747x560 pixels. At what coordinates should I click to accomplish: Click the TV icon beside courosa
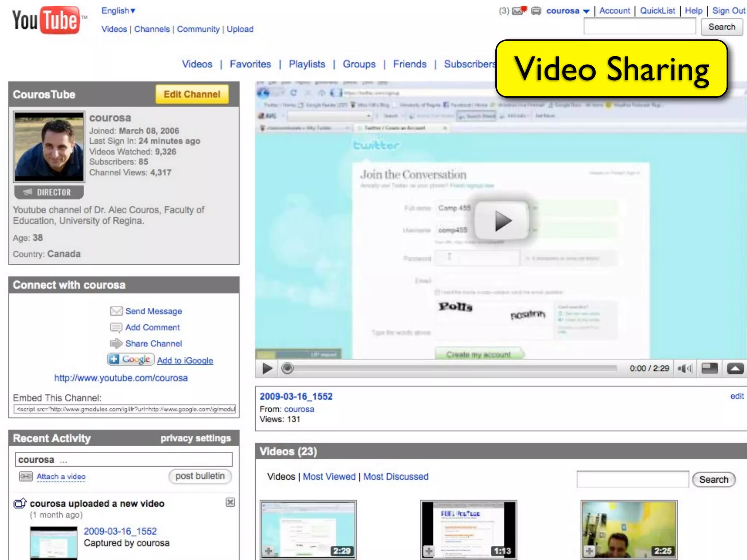[536, 11]
